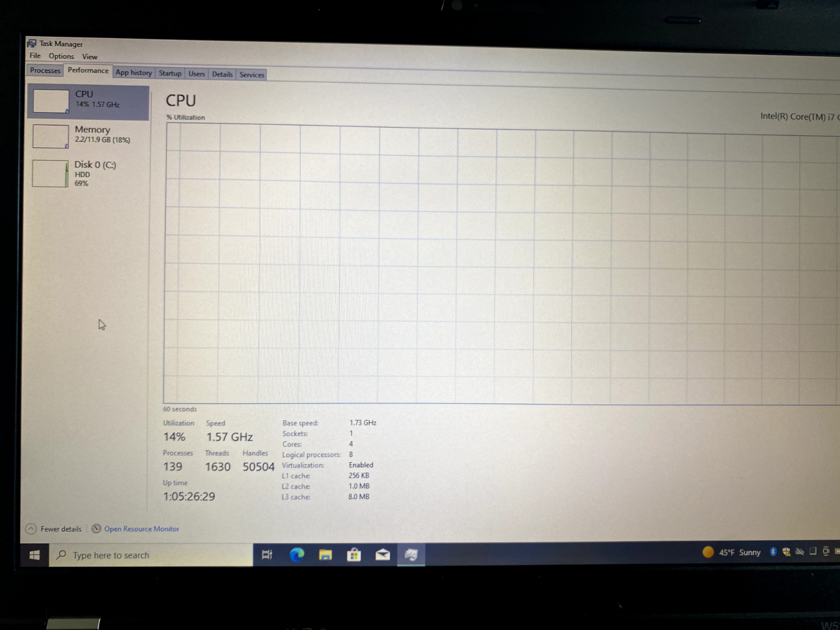
Task: Click the Handles count '50504'
Action: pos(258,467)
